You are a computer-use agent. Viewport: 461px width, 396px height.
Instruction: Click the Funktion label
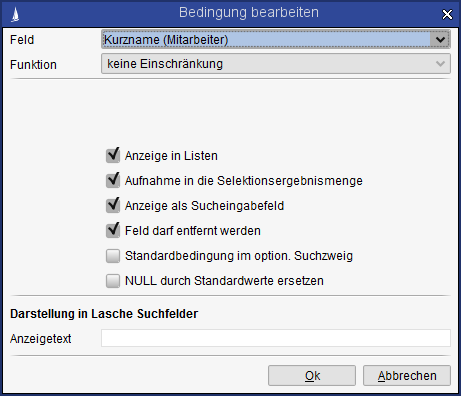click(33, 65)
